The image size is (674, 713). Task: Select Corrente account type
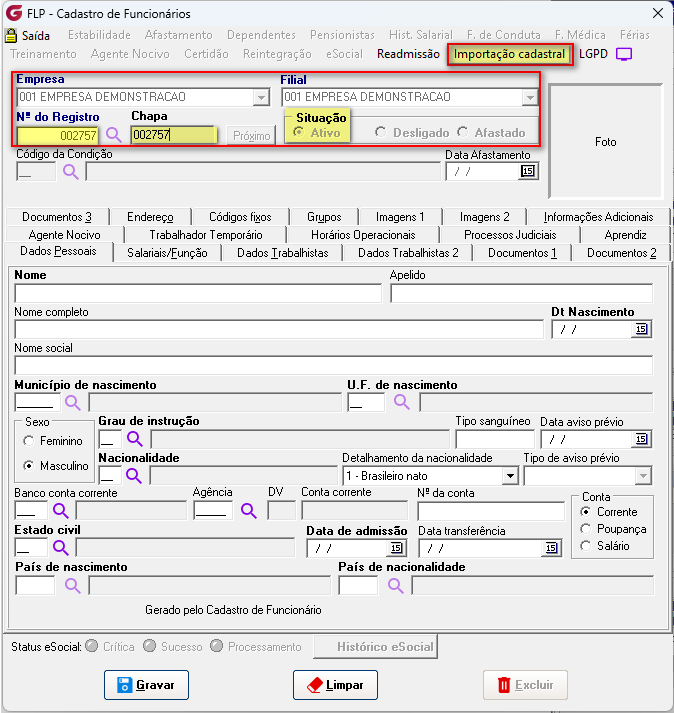point(586,512)
